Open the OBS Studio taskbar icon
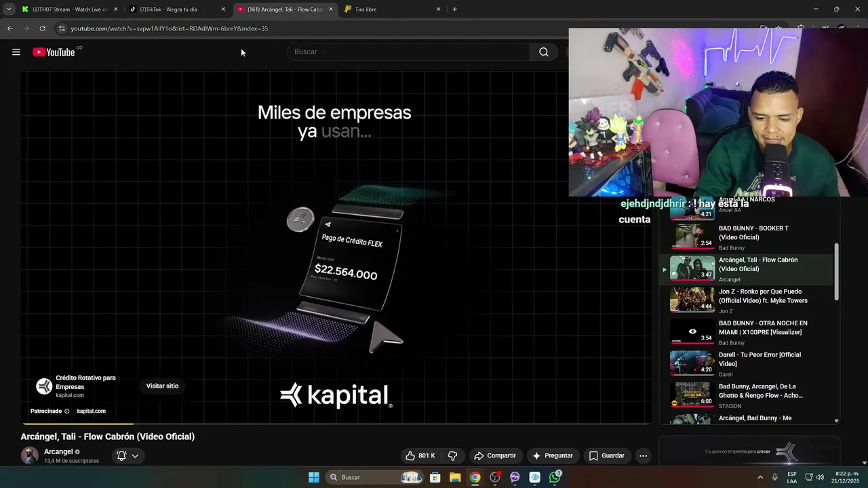868x488 pixels. click(495, 477)
